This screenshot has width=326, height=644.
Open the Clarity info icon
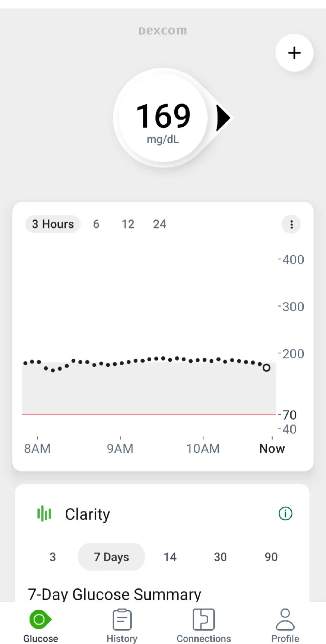click(285, 513)
